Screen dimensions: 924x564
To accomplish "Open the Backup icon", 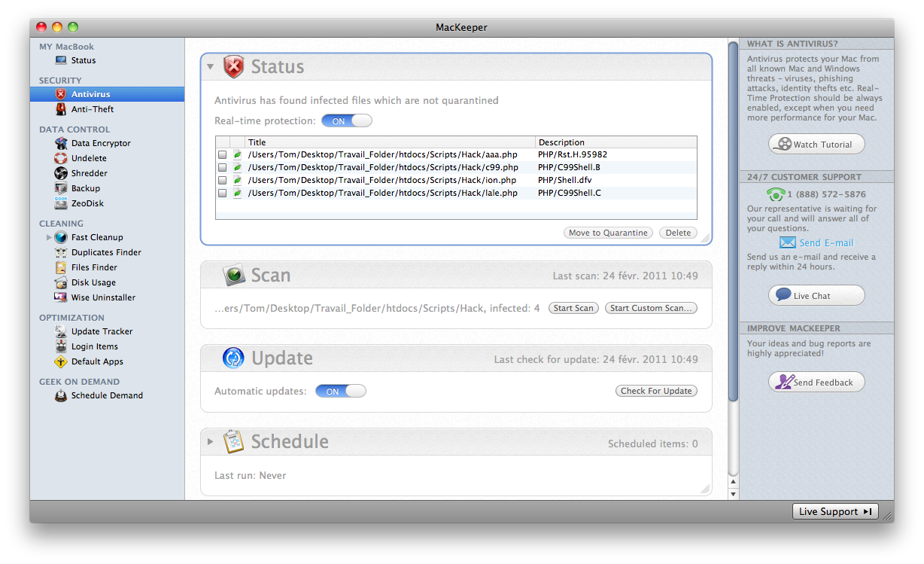I will [x=61, y=188].
